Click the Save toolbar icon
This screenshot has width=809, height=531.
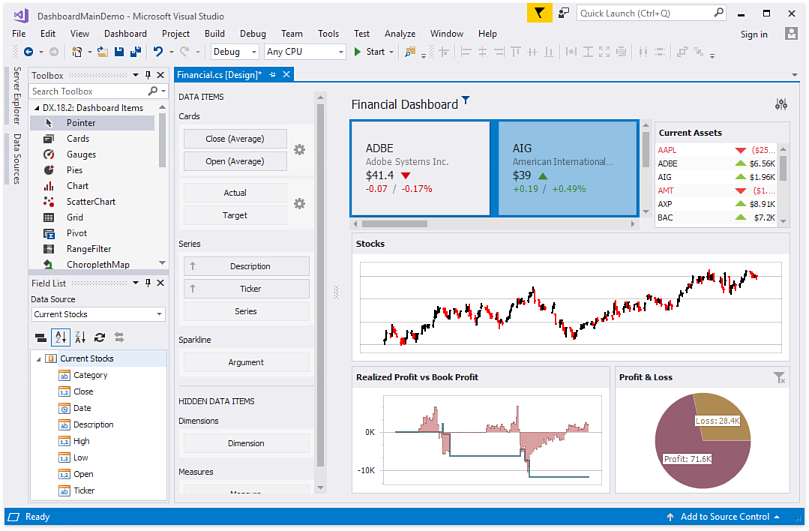tap(119, 52)
